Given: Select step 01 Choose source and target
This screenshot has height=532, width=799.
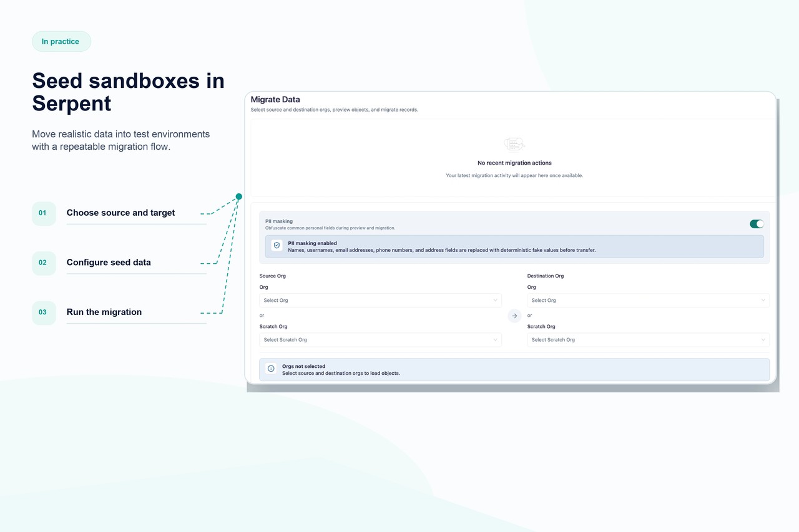Looking at the screenshot, I should click(120, 213).
